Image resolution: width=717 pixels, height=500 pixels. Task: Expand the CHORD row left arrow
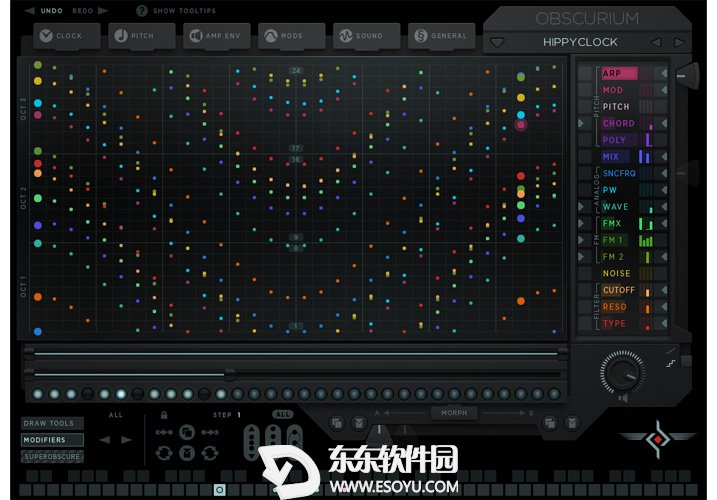(581, 123)
